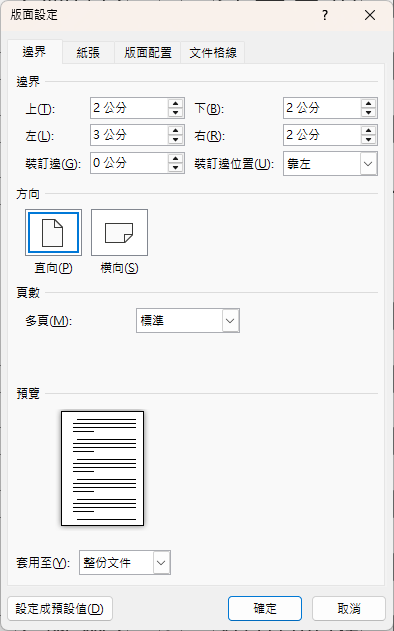Viewport: 394px width, 631px height.
Task: Decrease the 下 bottom margin value
Action: click(x=368, y=113)
